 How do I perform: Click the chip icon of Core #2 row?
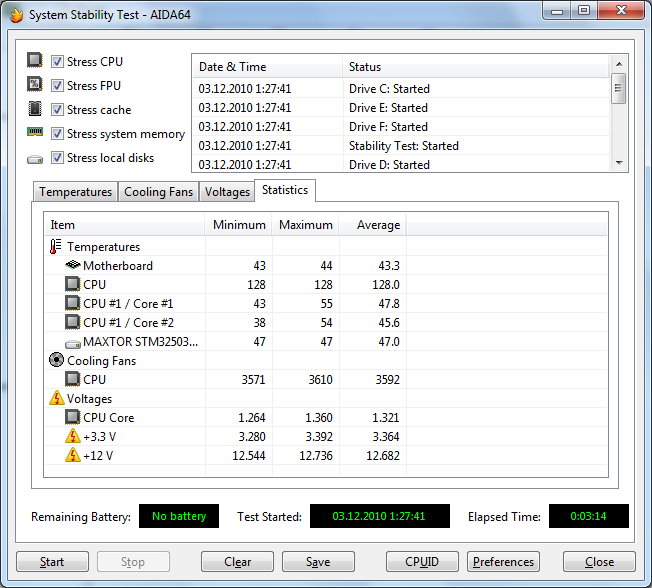coord(73,322)
